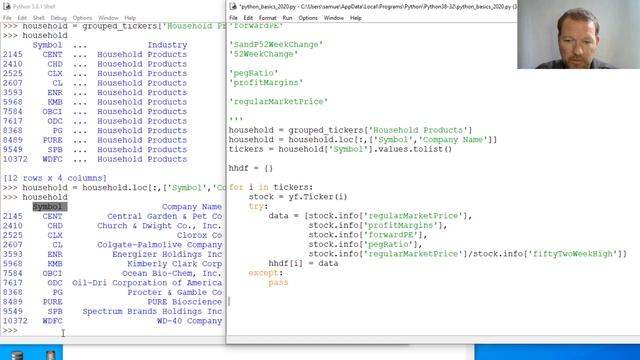This screenshot has height=360, width=640.
Task: Click the standalone 'regularMarketPrice' comment string
Action: 278,102
